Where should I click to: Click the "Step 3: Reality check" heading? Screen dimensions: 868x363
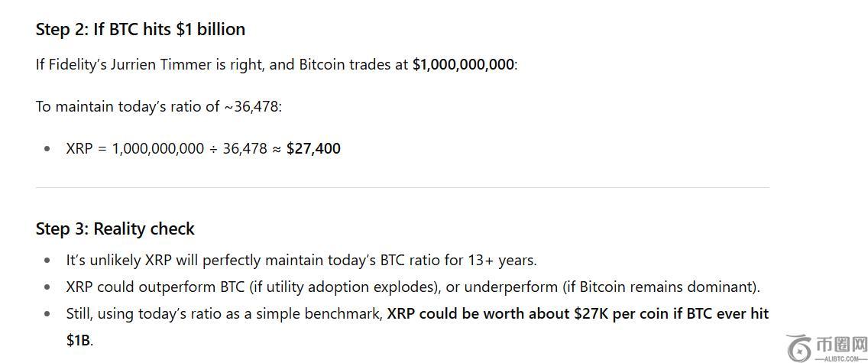pos(115,228)
